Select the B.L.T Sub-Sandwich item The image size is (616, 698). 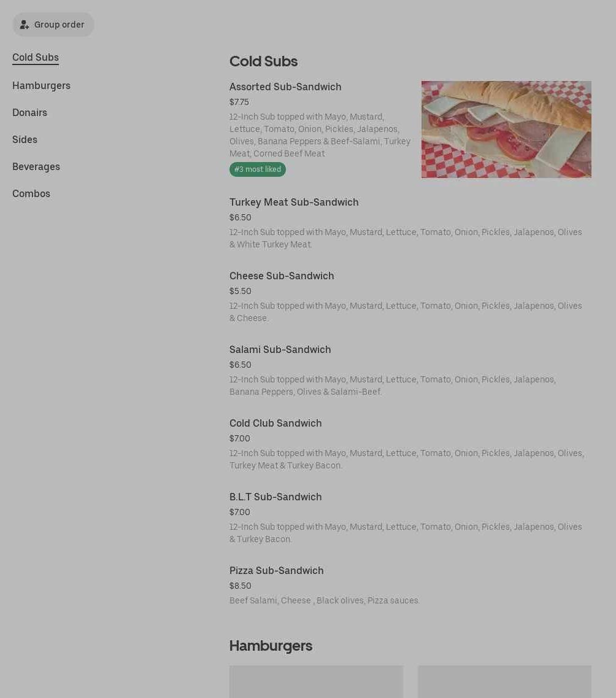275,497
